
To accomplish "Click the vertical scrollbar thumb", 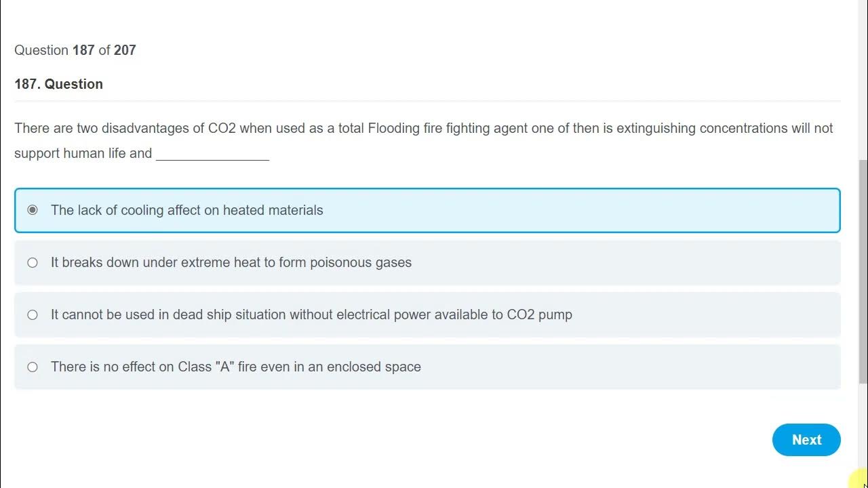I will click(863, 271).
